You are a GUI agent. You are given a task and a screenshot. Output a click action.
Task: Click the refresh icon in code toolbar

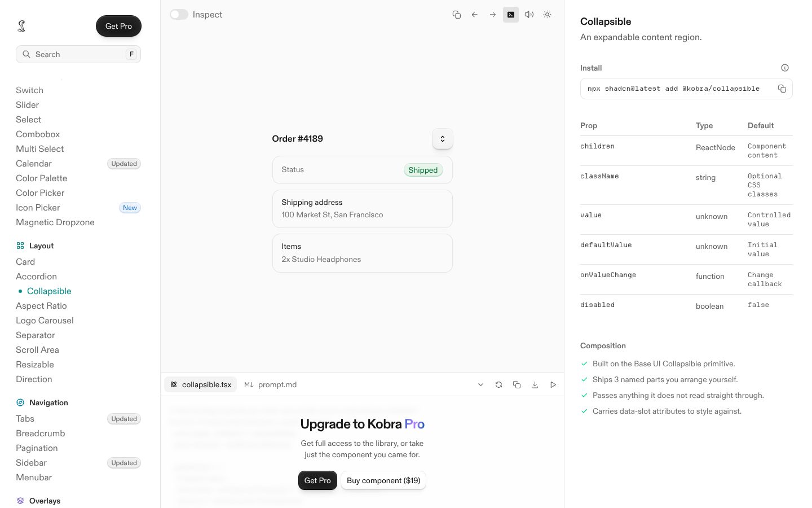coord(498,385)
